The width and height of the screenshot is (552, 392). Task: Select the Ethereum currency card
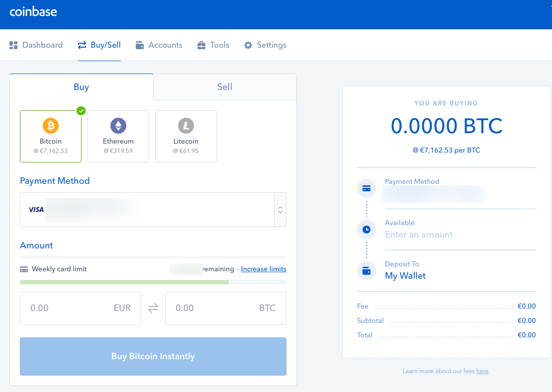click(118, 137)
